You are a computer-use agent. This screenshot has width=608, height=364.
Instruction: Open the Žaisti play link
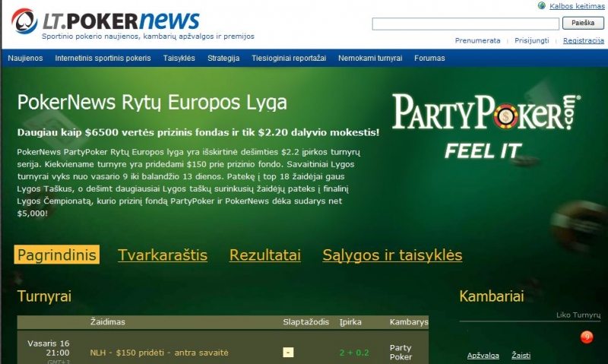click(521, 356)
